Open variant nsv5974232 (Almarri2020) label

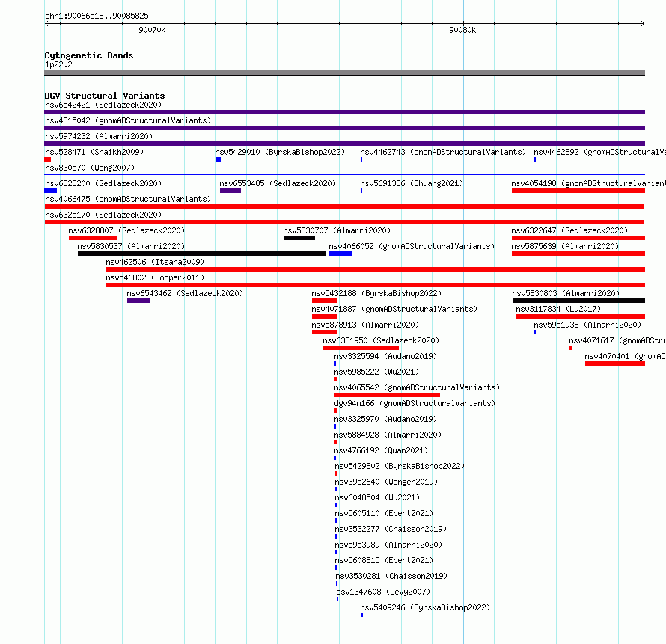tap(99, 136)
